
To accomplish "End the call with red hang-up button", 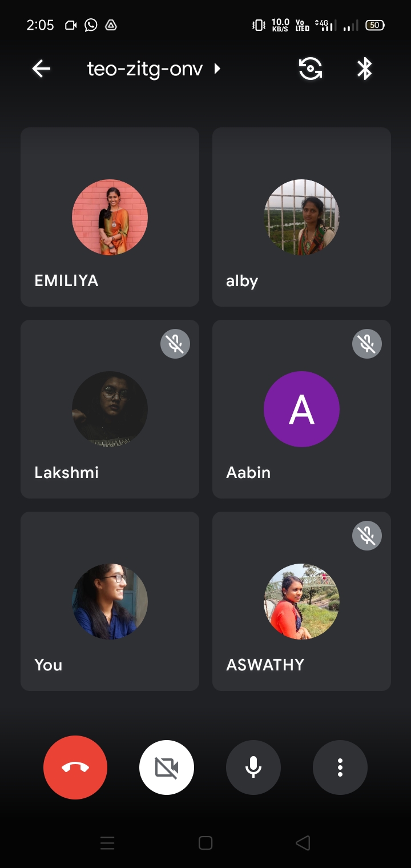I will point(75,767).
